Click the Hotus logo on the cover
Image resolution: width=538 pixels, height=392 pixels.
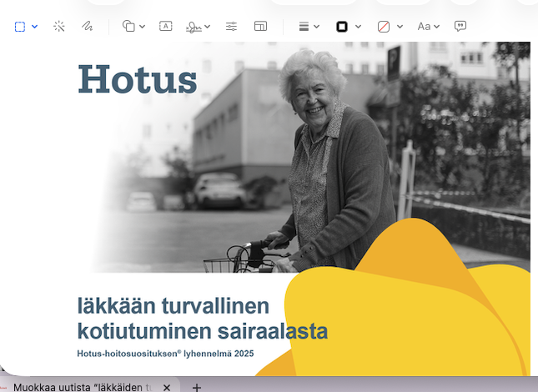(x=138, y=79)
